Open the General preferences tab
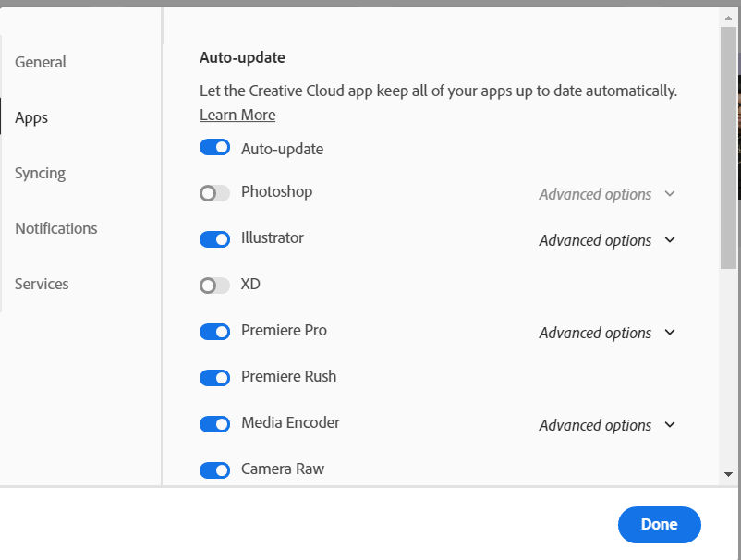The height and width of the screenshot is (560, 741). [x=41, y=62]
